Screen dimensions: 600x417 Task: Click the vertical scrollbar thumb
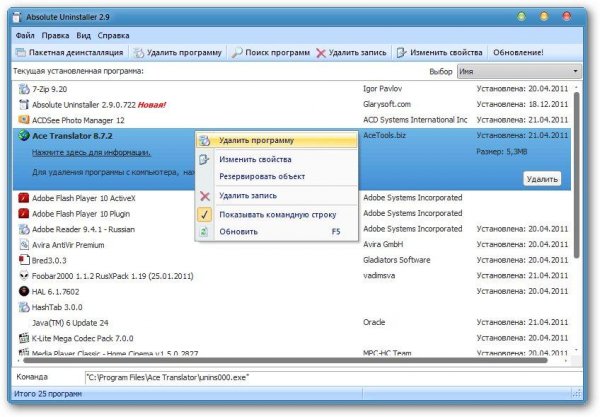click(x=576, y=174)
